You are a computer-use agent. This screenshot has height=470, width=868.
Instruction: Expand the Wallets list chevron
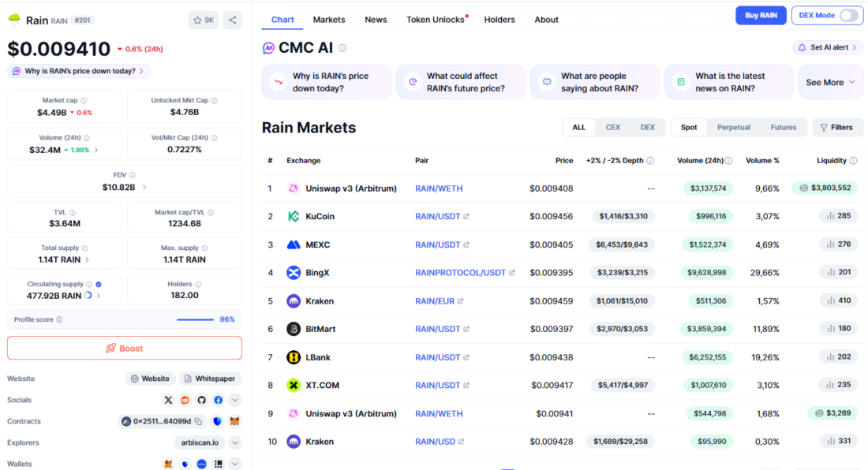(234, 464)
